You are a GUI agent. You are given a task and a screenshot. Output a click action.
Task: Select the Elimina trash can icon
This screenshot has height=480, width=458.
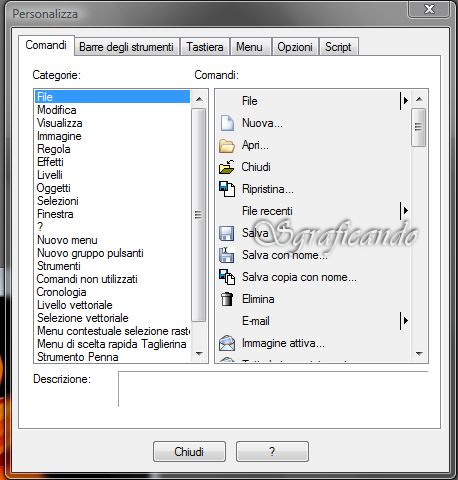coord(227,299)
